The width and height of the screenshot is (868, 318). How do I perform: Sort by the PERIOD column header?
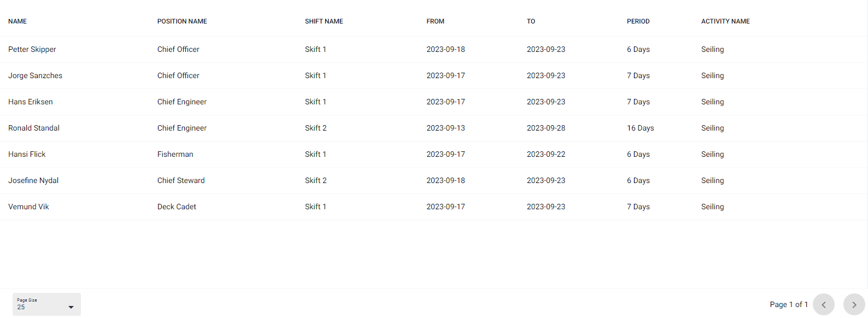click(638, 21)
